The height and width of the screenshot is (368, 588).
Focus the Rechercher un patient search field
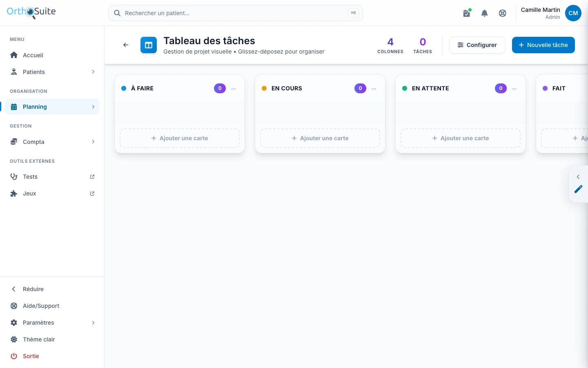(x=236, y=13)
